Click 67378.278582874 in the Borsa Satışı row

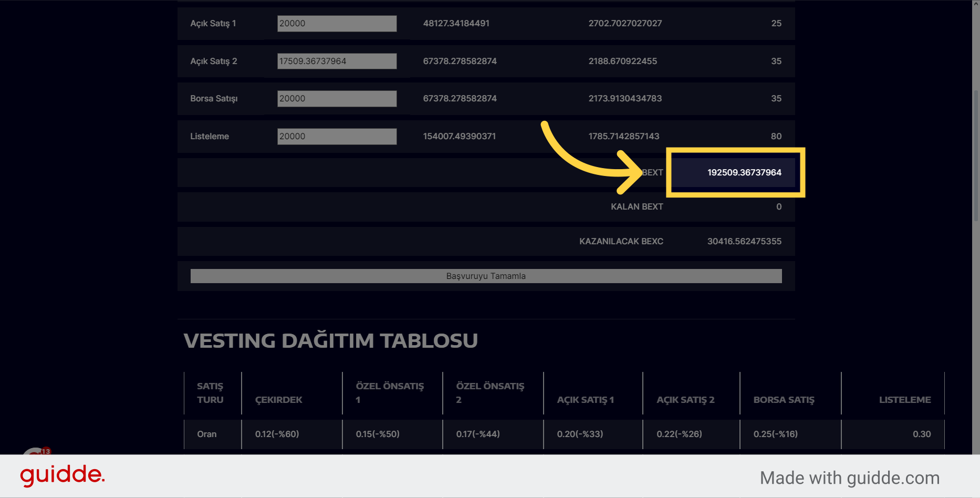pos(460,99)
